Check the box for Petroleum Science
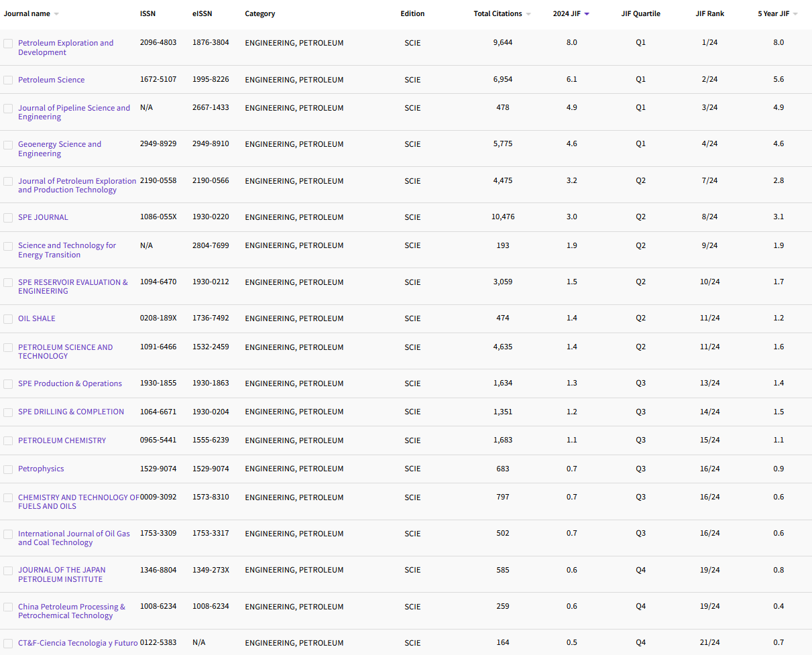This screenshot has height=655, width=812. (x=8, y=80)
